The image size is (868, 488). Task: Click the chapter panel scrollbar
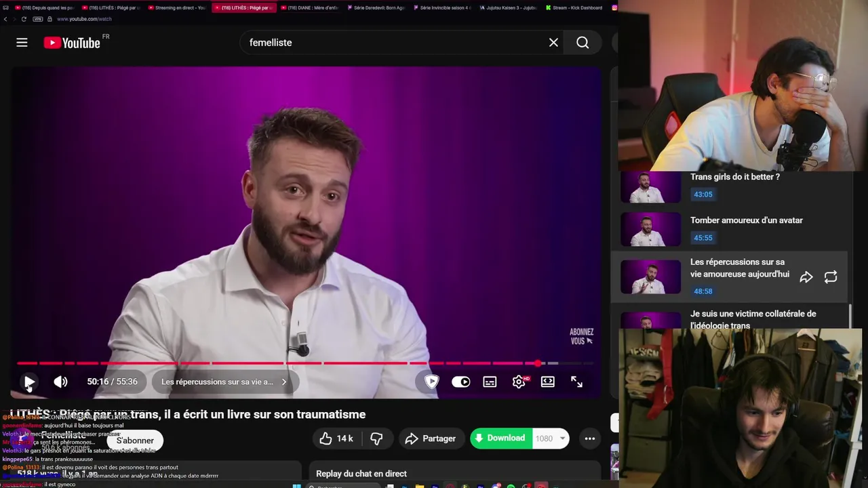pyautogui.click(x=851, y=317)
